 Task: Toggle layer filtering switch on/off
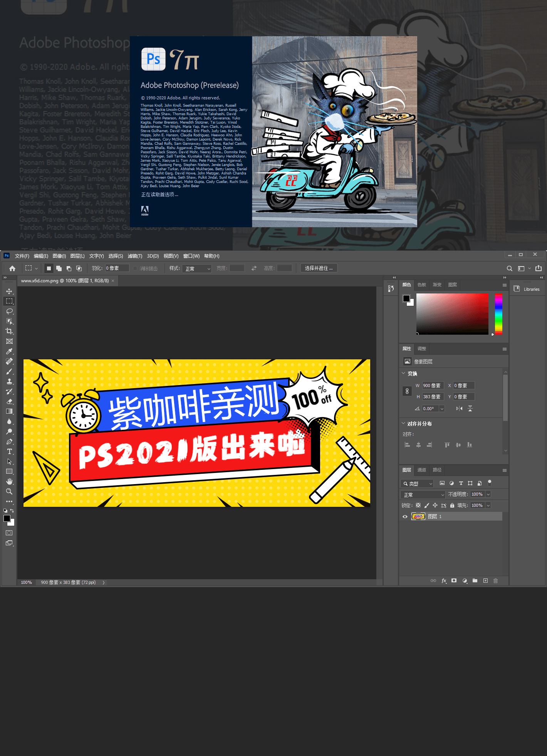coord(490,483)
